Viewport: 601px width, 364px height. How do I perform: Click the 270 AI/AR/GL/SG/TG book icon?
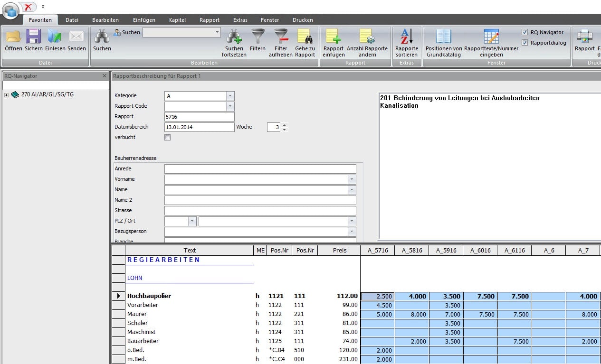tap(15, 94)
